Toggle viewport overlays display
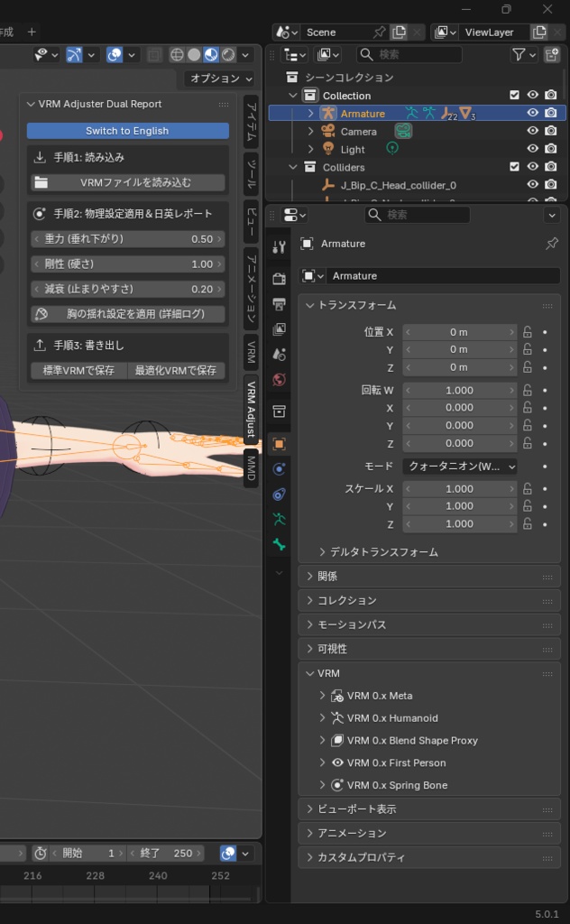The height and width of the screenshot is (924, 570). point(115,55)
